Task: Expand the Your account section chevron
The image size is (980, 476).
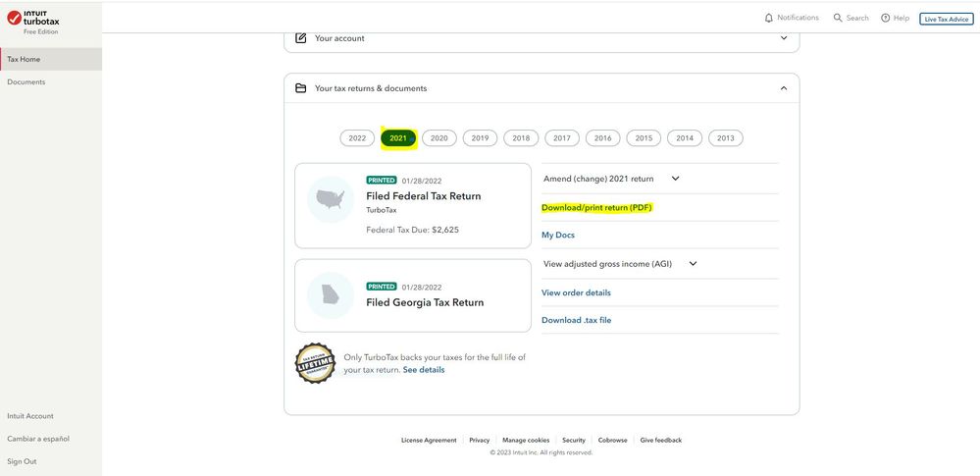Action: [784, 38]
